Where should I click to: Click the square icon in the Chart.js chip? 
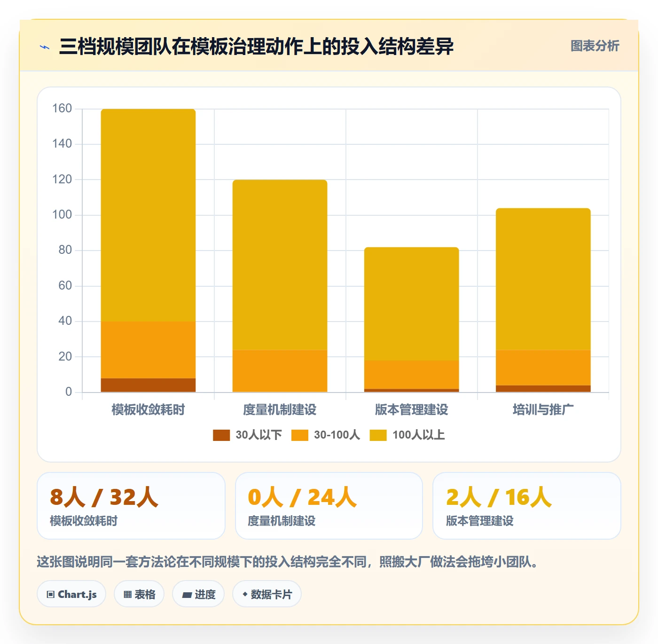(51, 595)
